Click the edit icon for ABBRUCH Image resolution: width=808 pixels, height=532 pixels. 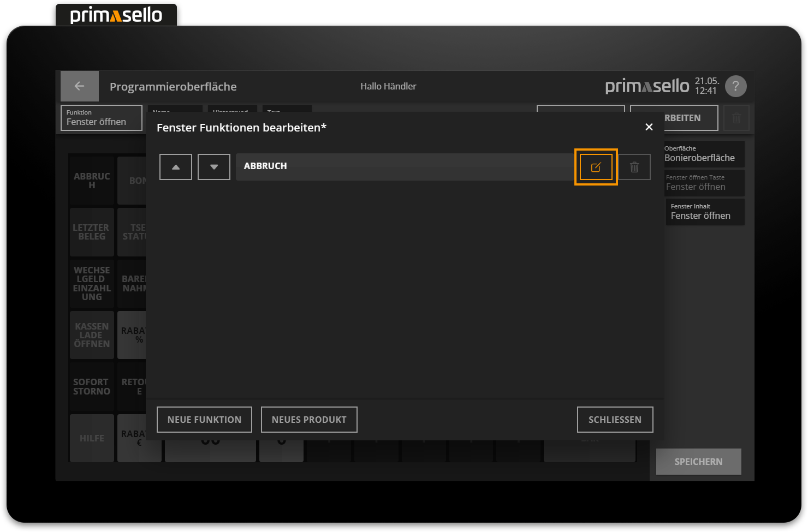click(596, 167)
